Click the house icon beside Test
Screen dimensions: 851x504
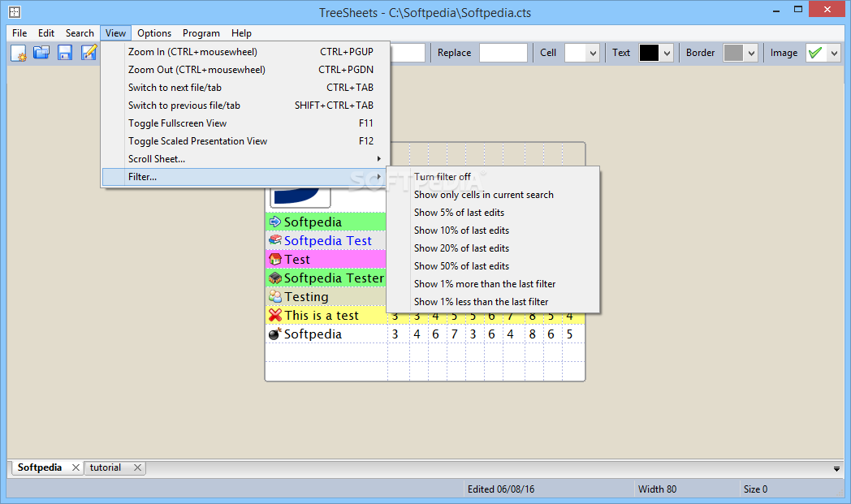275,259
